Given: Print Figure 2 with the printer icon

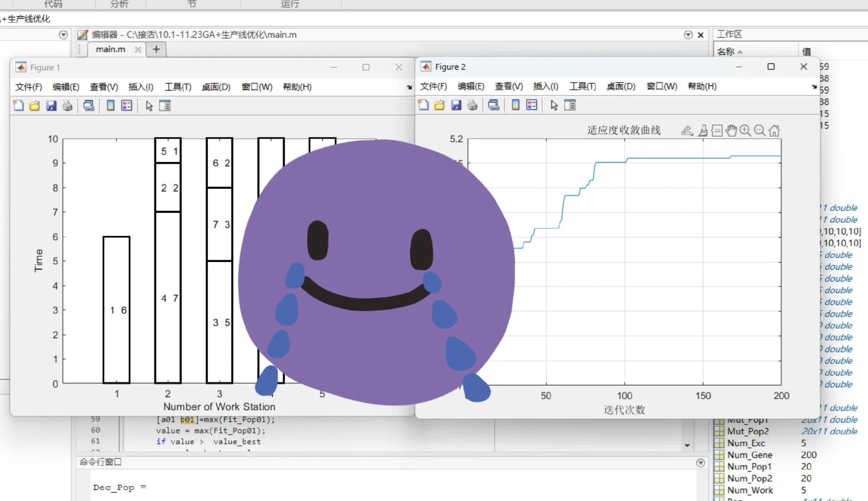Looking at the screenshot, I should pos(472,105).
